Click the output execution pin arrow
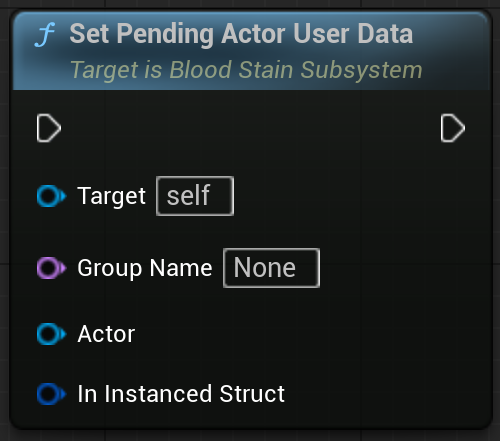The width and height of the screenshot is (500, 441). point(453,128)
